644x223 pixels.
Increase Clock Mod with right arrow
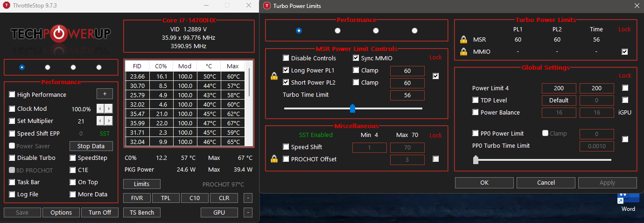coord(109,108)
